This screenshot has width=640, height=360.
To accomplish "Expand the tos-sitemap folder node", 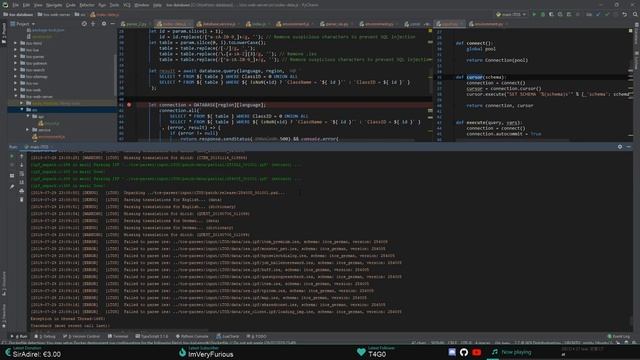I will [16, 76].
